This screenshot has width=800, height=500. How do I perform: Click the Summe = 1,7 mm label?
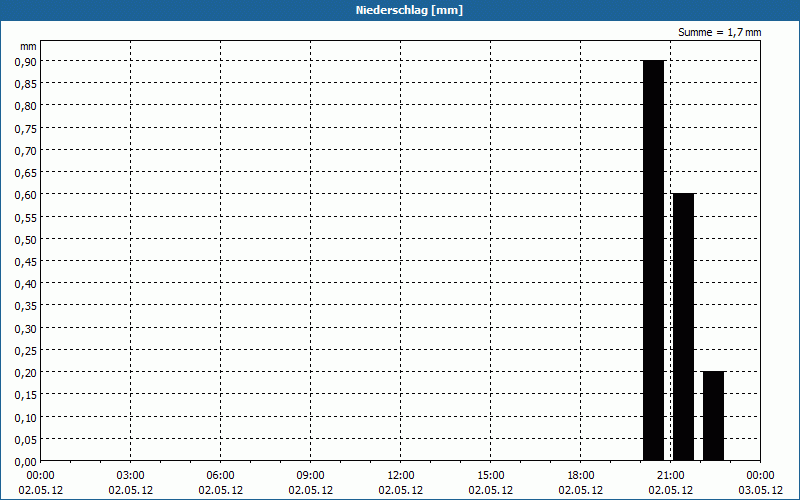point(719,32)
